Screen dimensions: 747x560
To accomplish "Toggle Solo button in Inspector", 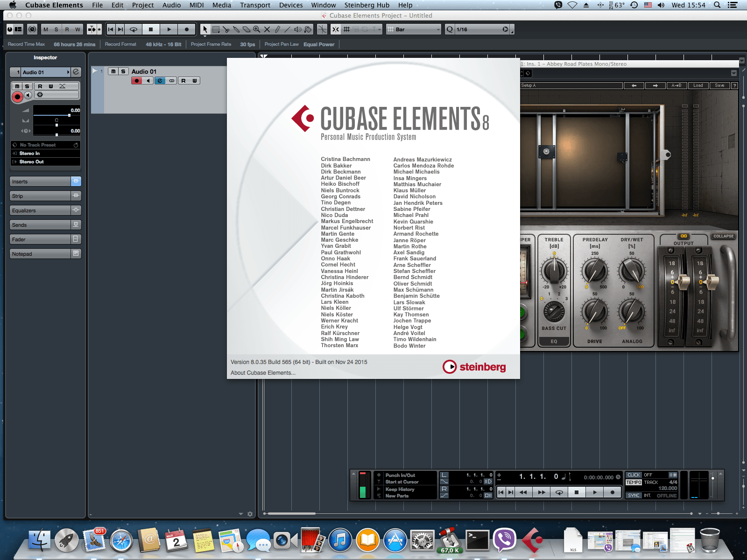I will (x=27, y=86).
